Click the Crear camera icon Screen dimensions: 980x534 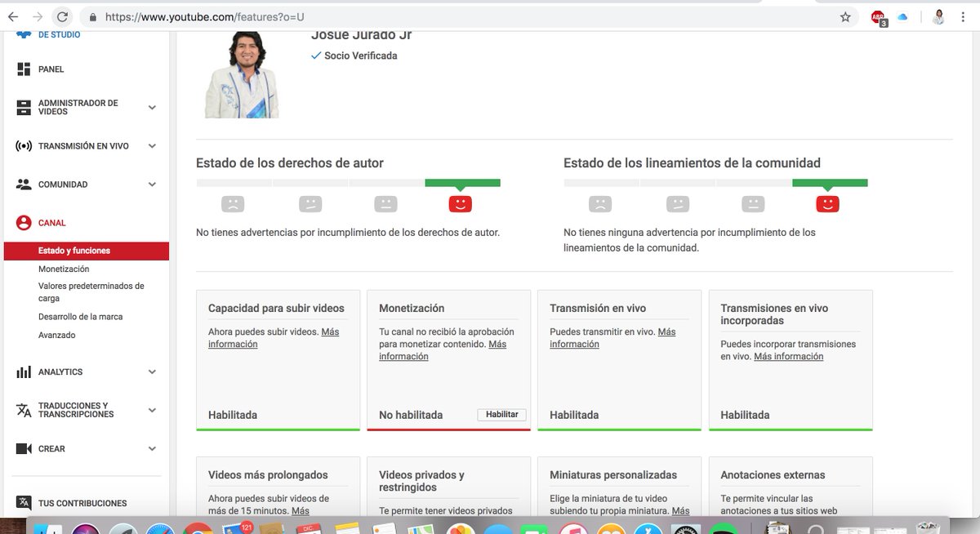point(24,448)
